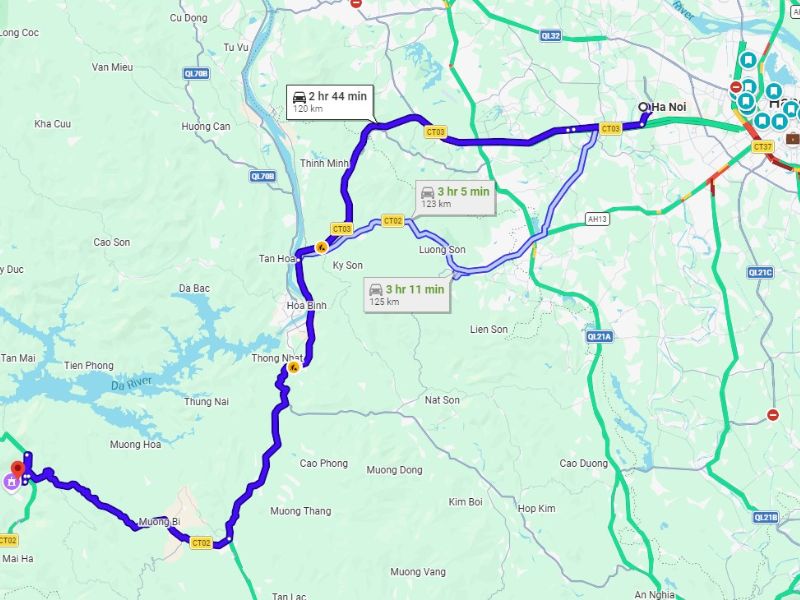Select the Luong Son town label
Image resolution: width=800 pixels, height=600 pixels.
[442, 249]
